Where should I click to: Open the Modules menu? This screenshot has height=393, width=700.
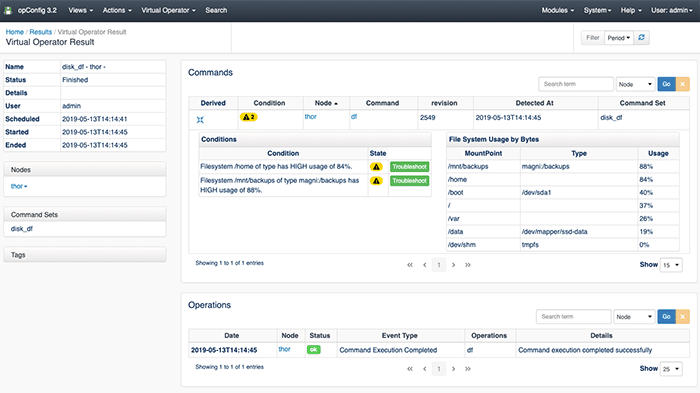558,10
